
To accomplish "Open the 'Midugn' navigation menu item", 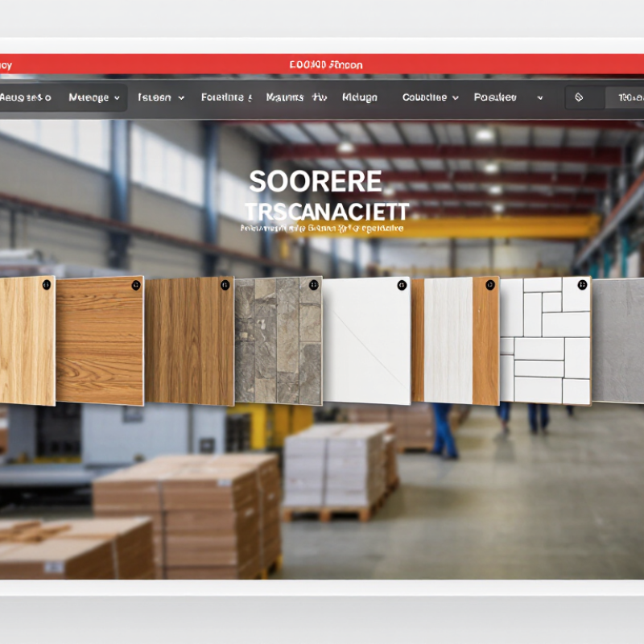I will [360, 97].
